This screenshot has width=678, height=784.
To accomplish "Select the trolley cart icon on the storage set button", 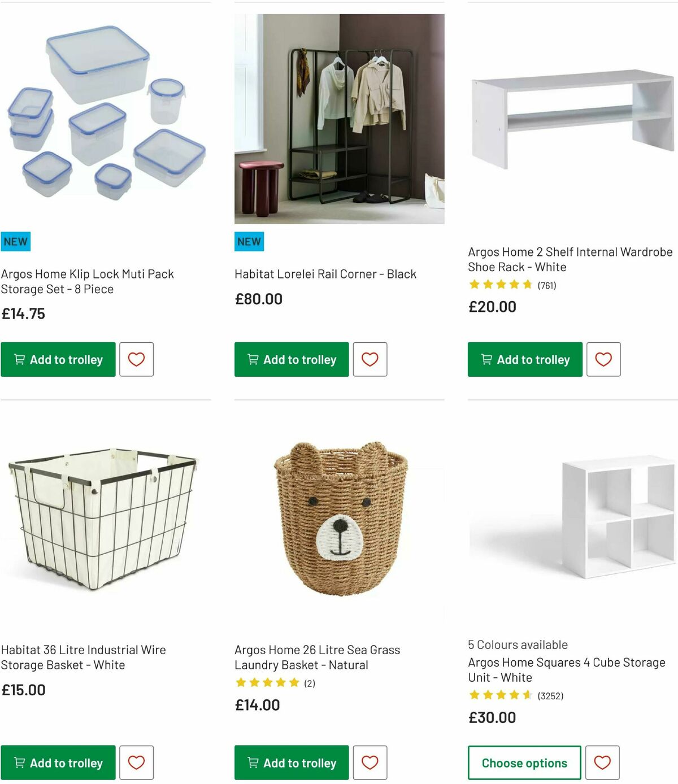I will coord(19,359).
